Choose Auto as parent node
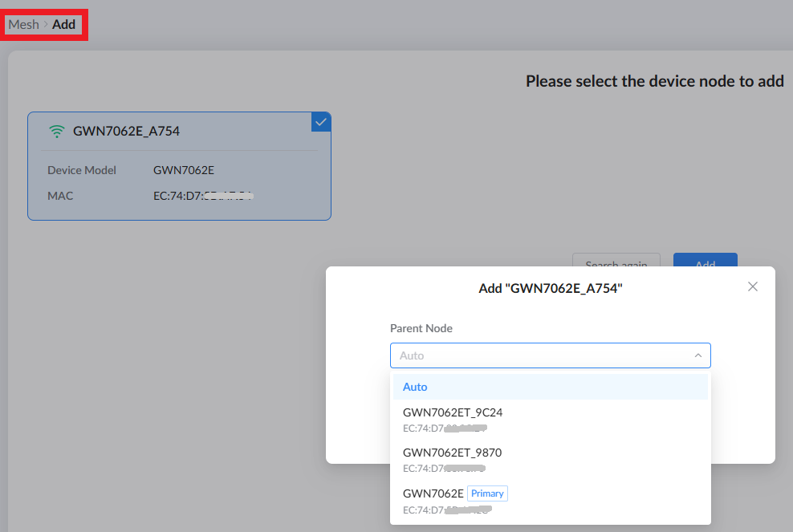793x532 pixels. (551, 387)
